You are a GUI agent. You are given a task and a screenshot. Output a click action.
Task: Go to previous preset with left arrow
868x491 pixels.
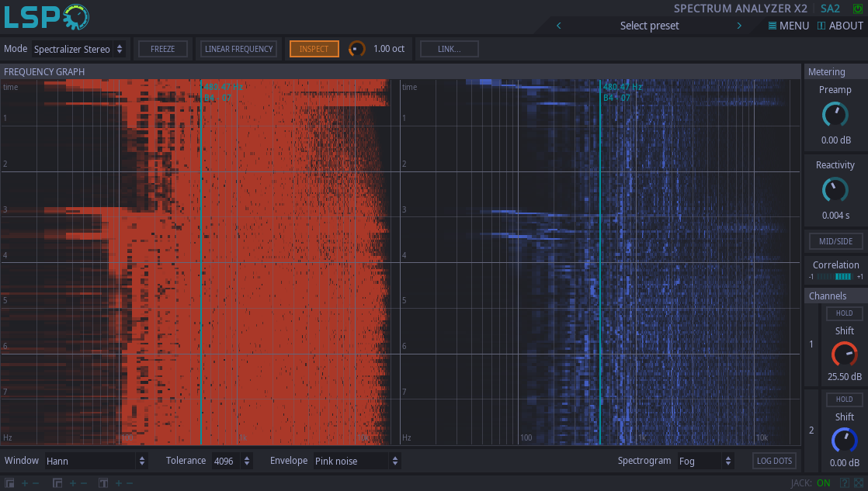(x=558, y=26)
